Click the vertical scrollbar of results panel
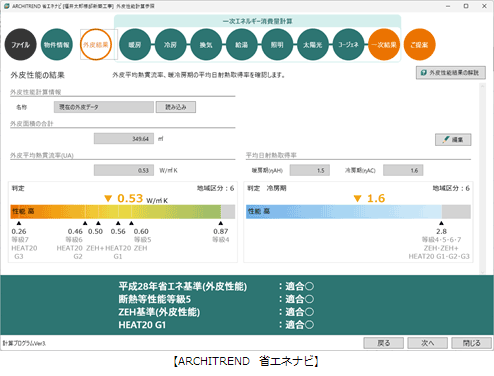The height and width of the screenshot is (376, 494). pos(482,178)
